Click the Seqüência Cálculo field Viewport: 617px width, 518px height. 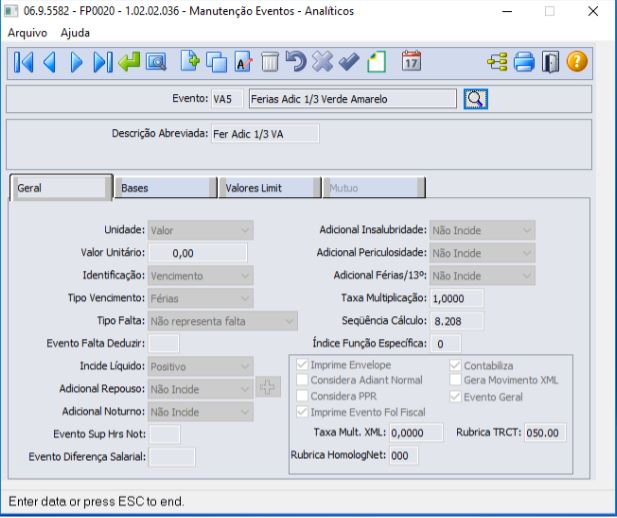pos(457,321)
